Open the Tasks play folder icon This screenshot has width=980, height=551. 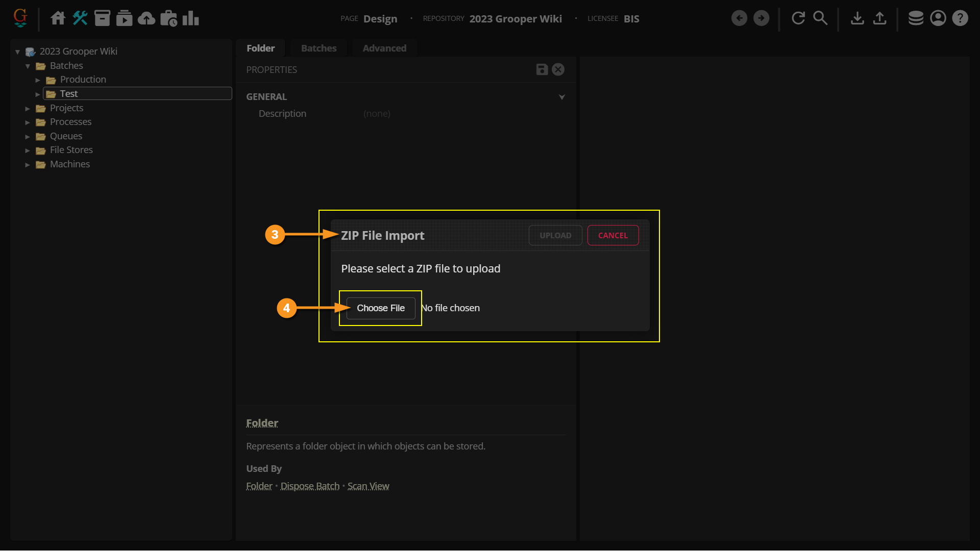tap(124, 18)
